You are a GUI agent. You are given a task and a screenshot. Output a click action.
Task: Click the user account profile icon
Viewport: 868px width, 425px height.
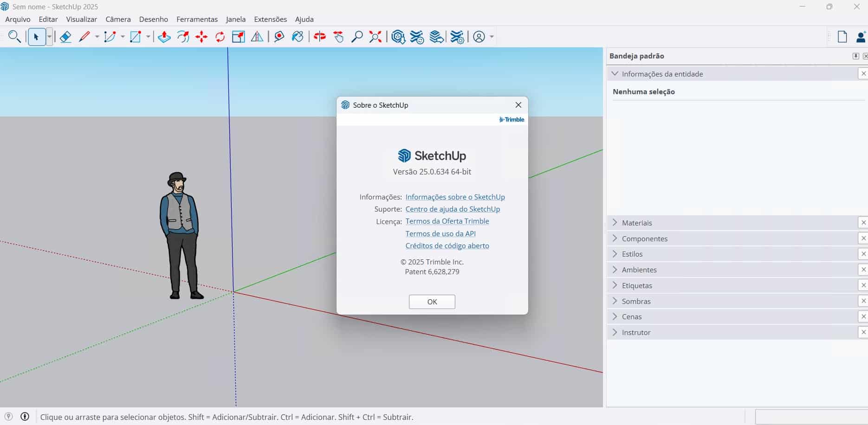coord(479,37)
